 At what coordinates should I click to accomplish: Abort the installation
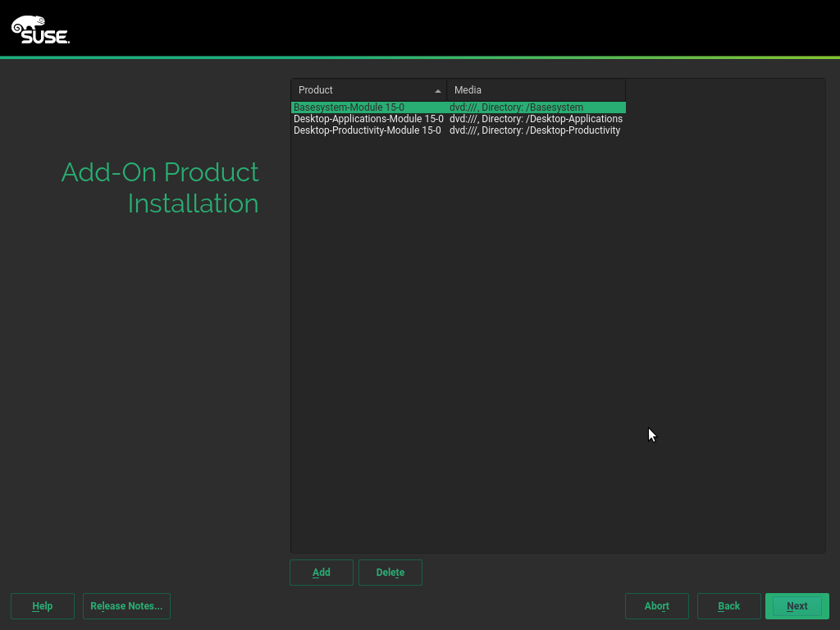coord(656,606)
